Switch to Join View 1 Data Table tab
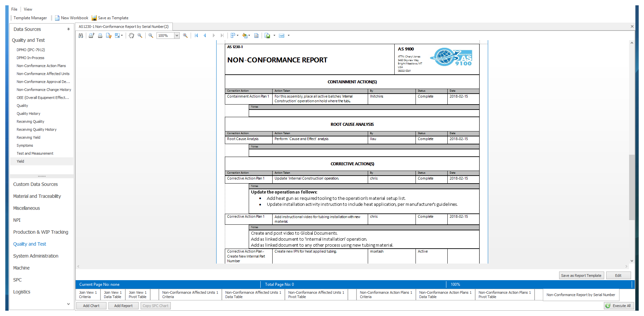The image size is (644, 316). 113,295
